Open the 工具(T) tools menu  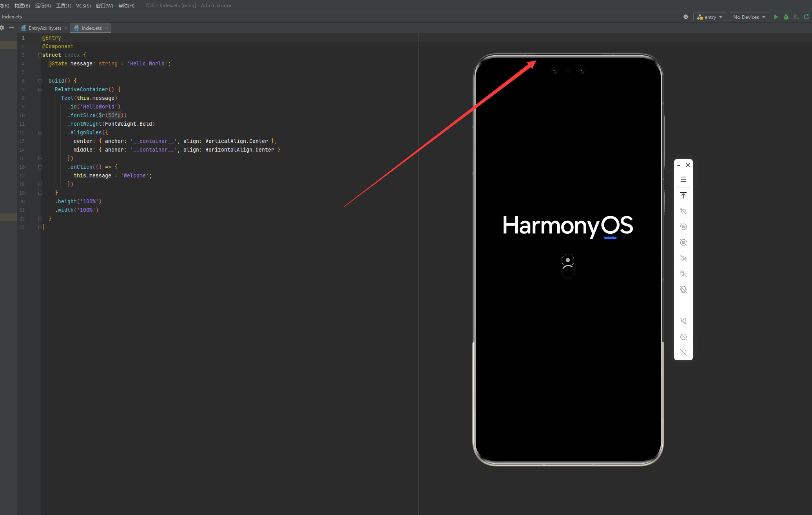pyautogui.click(x=63, y=5)
